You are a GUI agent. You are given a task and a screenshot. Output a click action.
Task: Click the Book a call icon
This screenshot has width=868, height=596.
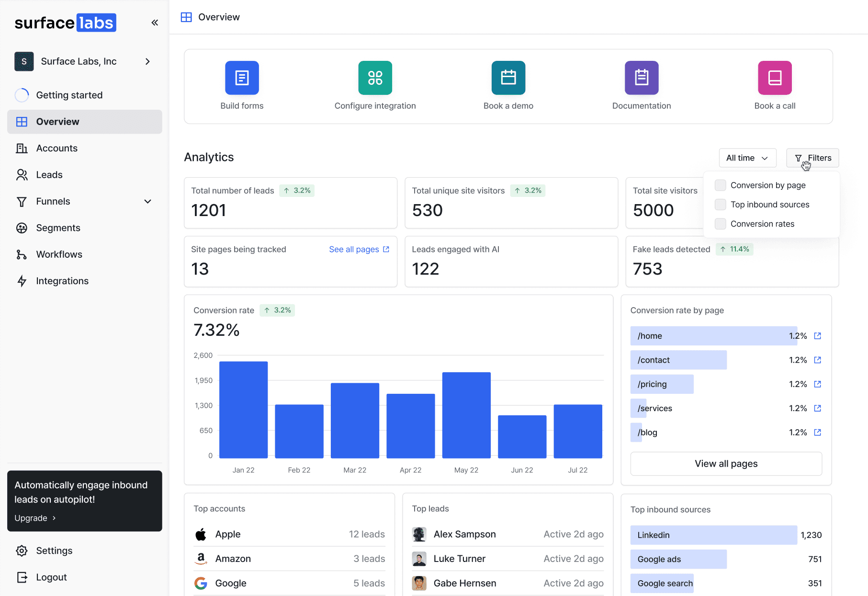pyautogui.click(x=775, y=78)
